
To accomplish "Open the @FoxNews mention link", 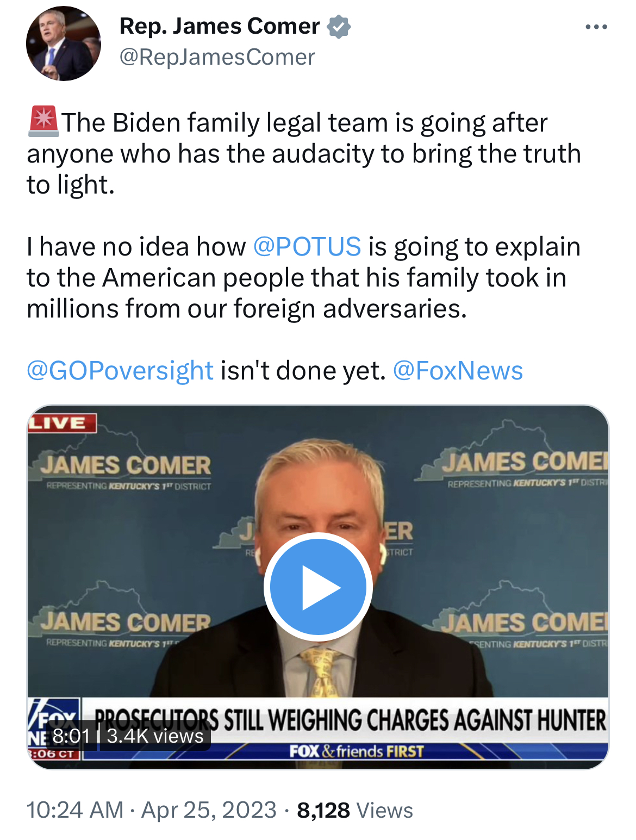I will [x=458, y=370].
